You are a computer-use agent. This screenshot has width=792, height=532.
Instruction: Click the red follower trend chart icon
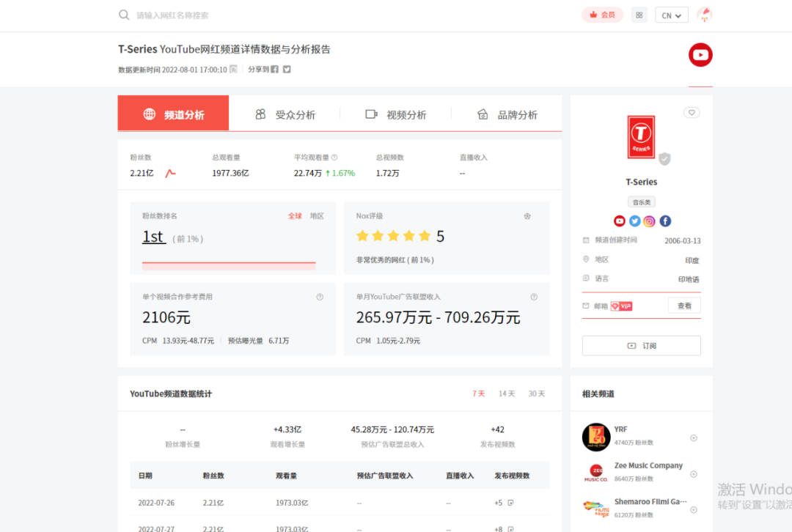(170, 173)
